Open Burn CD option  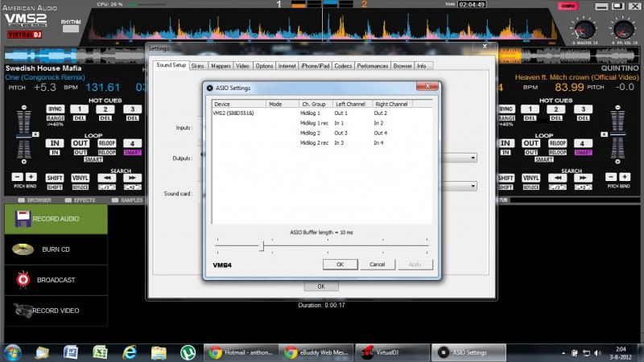tap(56, 249)
